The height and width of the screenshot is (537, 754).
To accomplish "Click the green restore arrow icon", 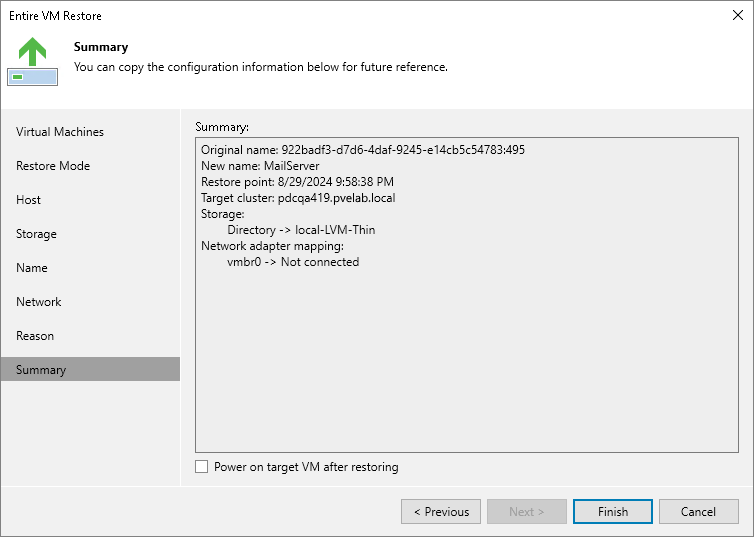I will click(32, 61).
